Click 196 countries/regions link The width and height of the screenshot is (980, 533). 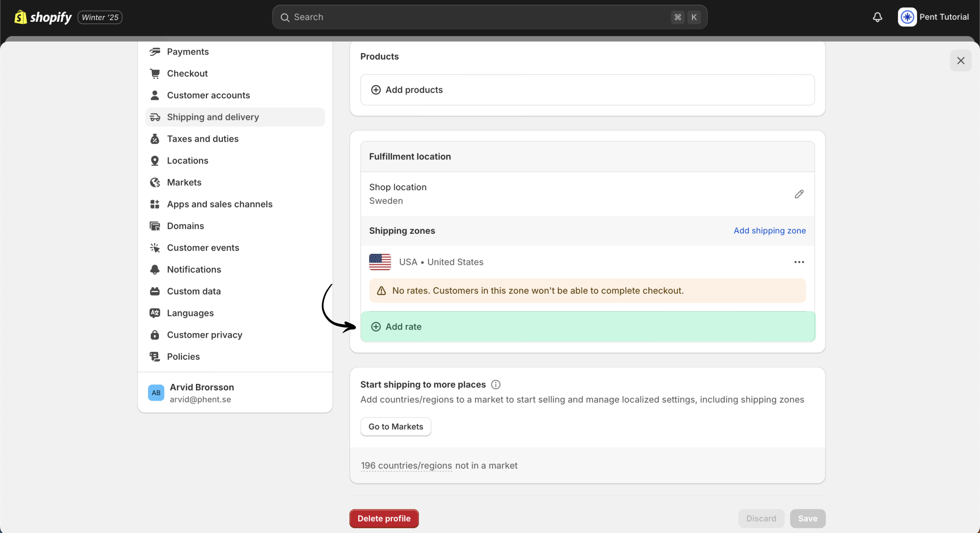[x=406, y=466]
